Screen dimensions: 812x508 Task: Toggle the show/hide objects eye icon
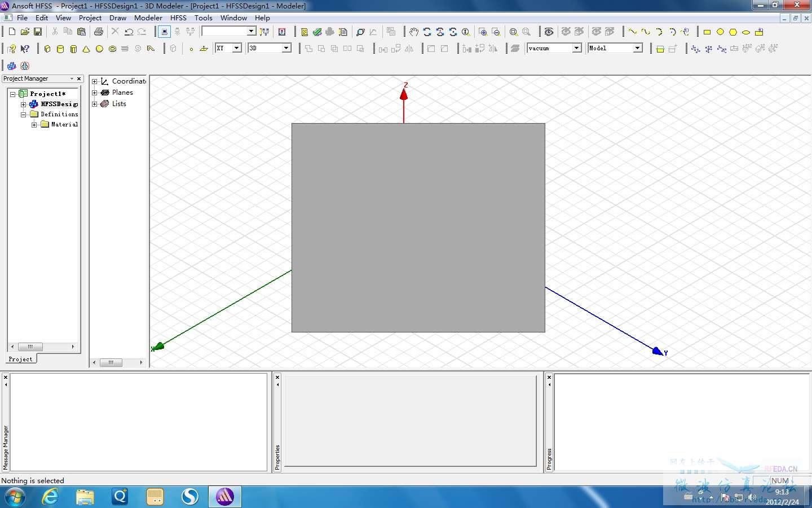point(549,32)
